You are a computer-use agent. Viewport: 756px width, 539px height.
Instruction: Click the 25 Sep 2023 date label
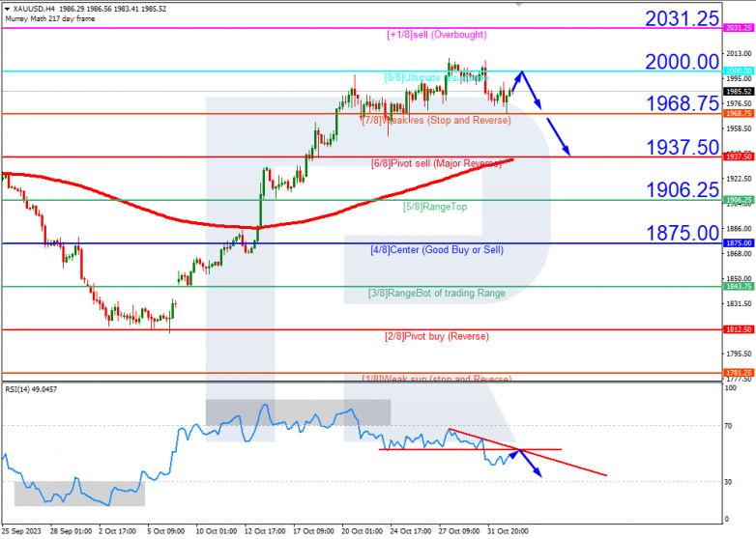[x=21, y=531]
